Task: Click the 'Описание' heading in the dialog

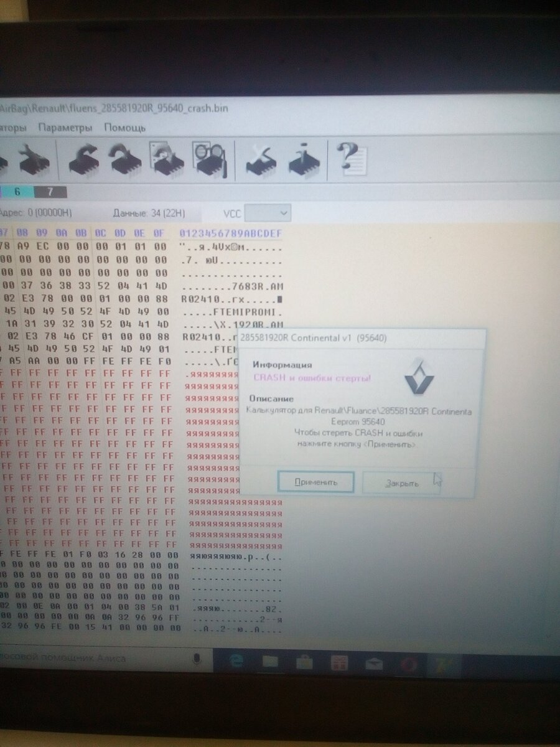Action: coord(271,398)
